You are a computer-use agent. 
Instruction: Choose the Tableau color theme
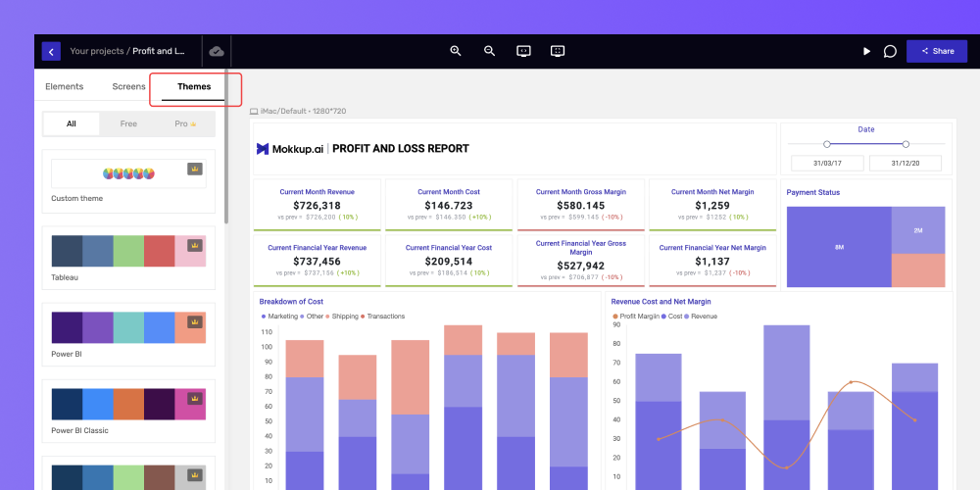[x=128, y=258]
